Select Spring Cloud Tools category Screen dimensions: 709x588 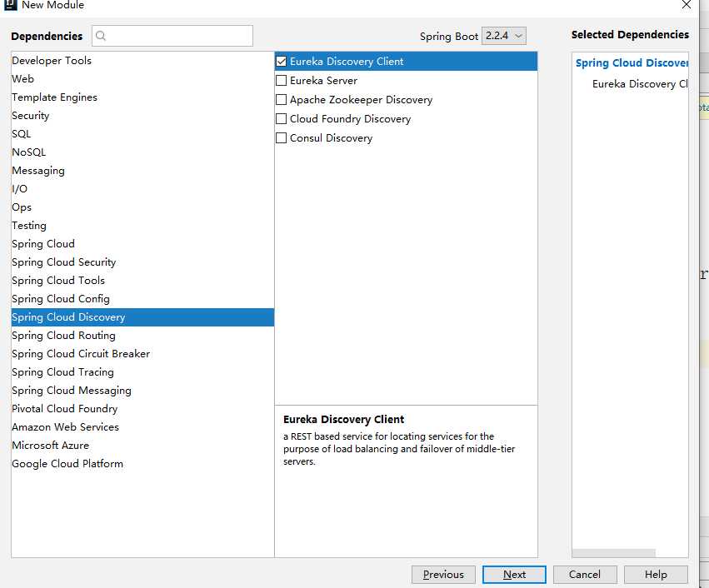[142, 280]
